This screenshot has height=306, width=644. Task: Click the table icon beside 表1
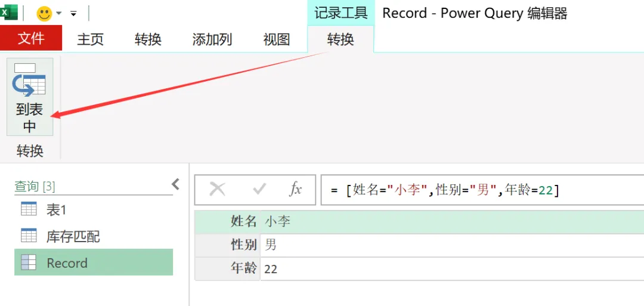pos(29,209)
